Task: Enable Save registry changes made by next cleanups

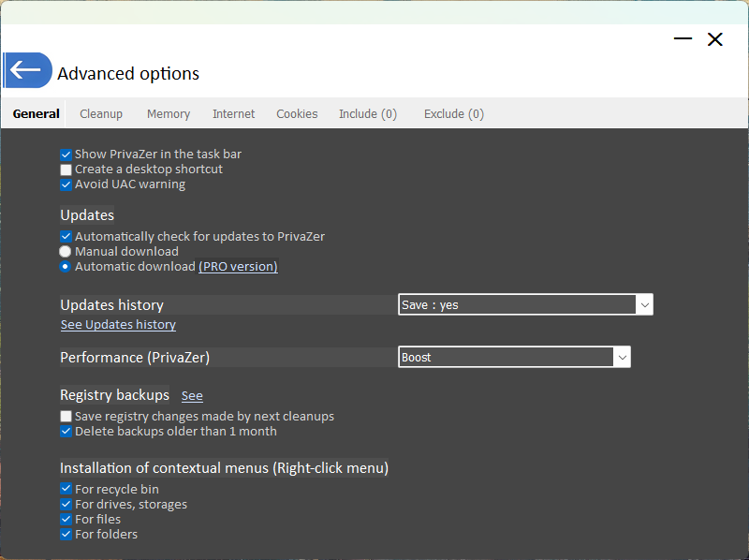Action: (x=66, y=417)
